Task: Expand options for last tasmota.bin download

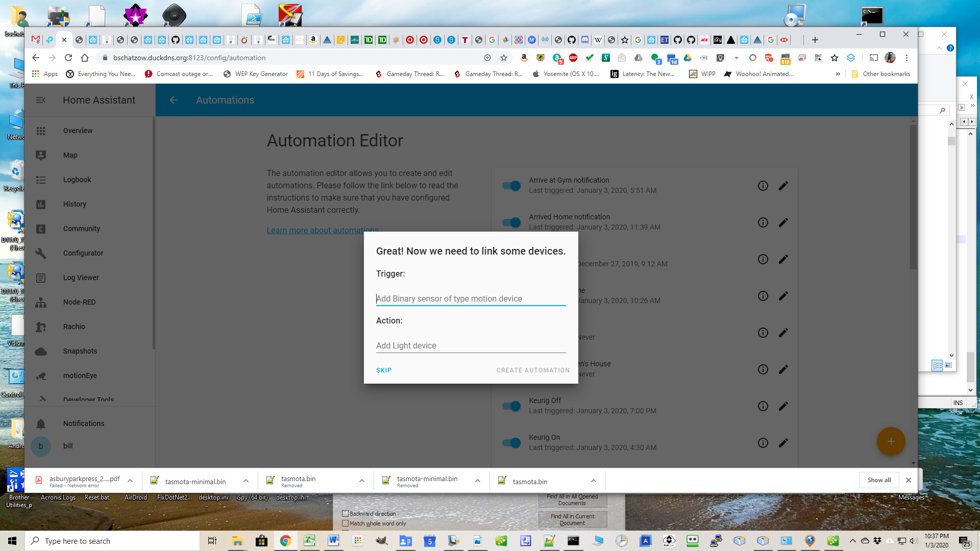Action: click(594, 481)
